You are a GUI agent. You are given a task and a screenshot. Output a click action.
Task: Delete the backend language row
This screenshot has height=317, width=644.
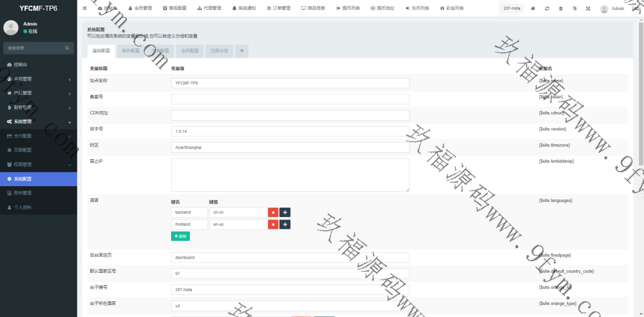tap(273, 213)
